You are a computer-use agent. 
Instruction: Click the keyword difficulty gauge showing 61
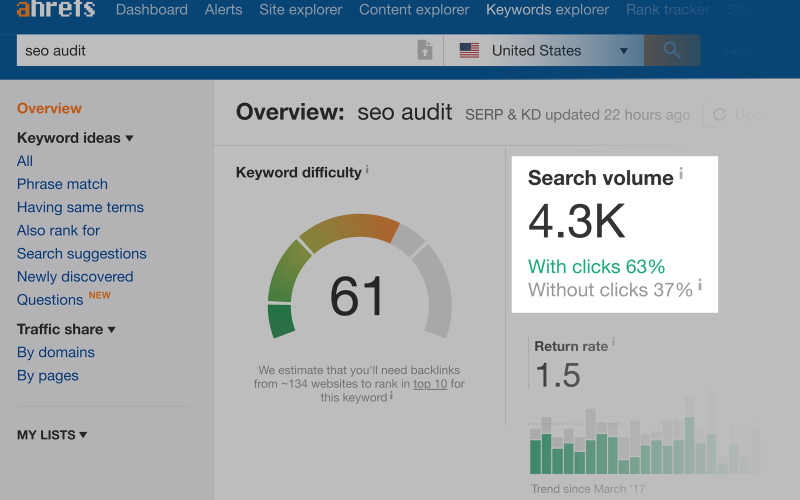[x=358, y=290]
